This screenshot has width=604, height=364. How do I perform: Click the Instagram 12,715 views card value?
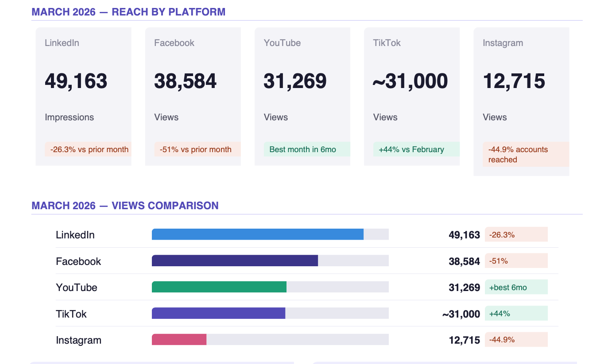[514, 81]
